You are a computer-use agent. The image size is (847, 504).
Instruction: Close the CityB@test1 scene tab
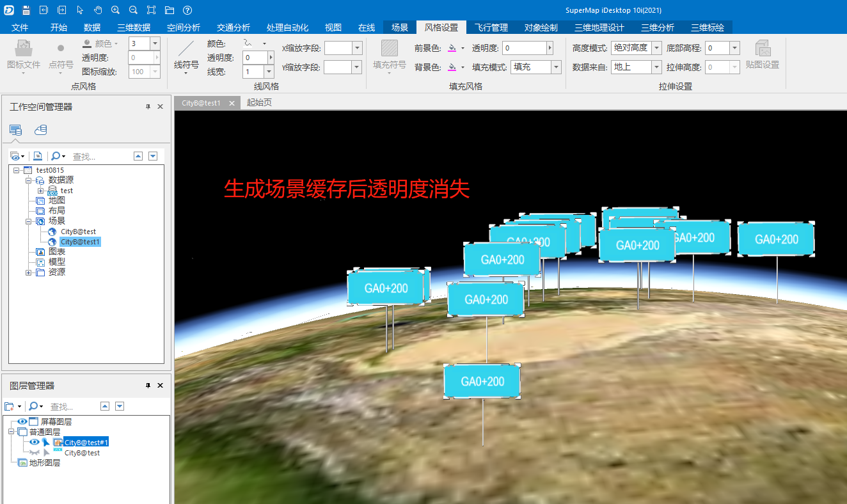coord(232,103)
